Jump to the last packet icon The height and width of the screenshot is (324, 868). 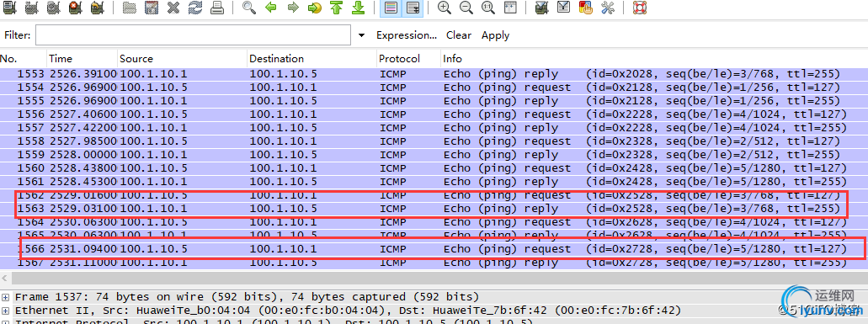coord(358,8)
